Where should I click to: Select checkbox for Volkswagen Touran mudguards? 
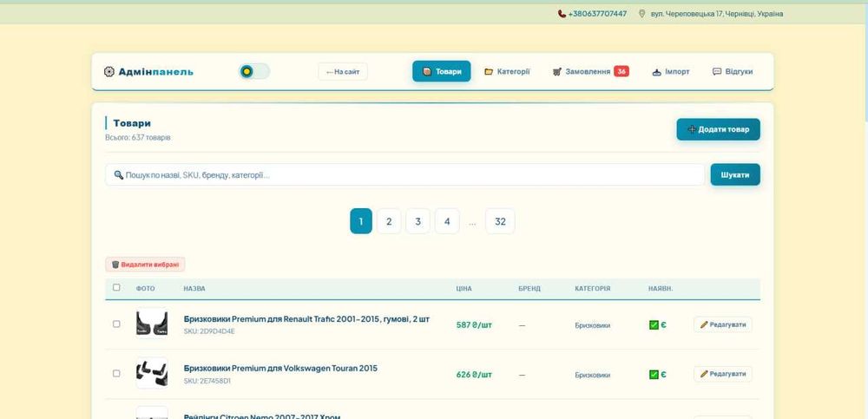click(116, 374)
